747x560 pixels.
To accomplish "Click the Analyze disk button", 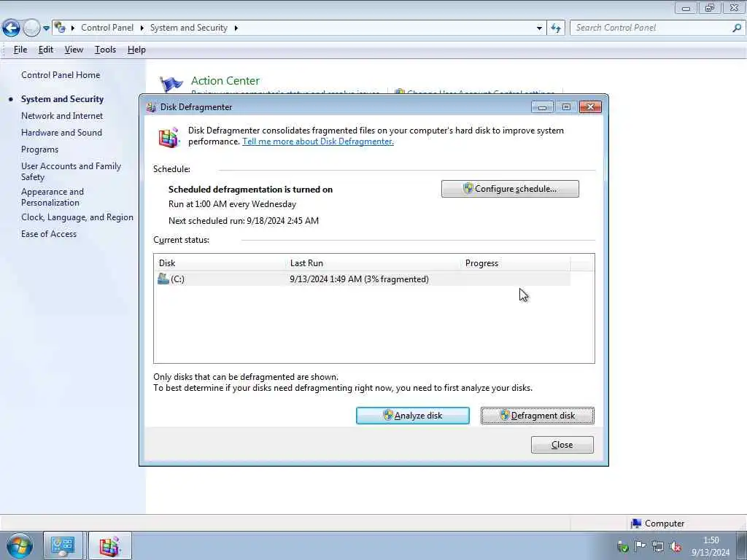I will click(x=413, y=416).
